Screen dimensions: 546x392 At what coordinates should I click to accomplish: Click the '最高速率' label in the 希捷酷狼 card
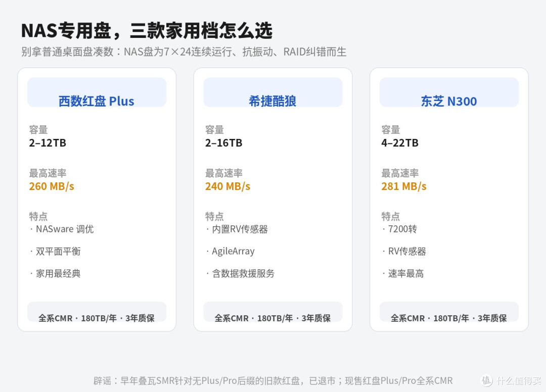[224, 173]
